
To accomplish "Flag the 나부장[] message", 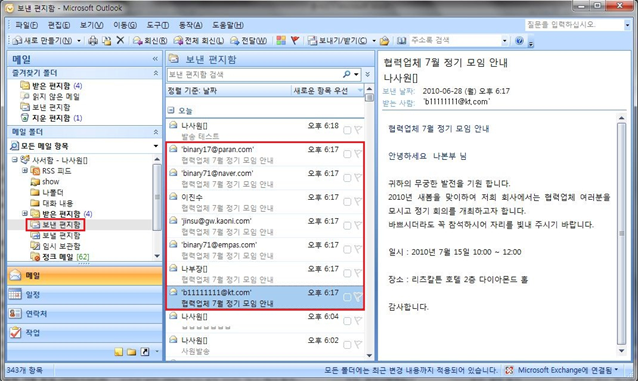I will (x=358, y=273).
